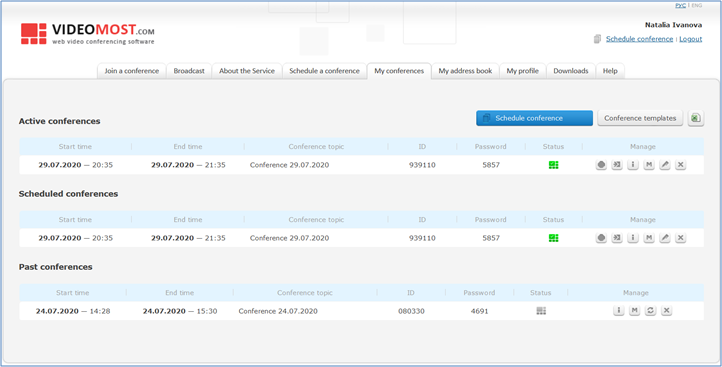Click the user name Natalia Ivanova
The height and width of the screenshot is (367, 722).
point(673,25)
